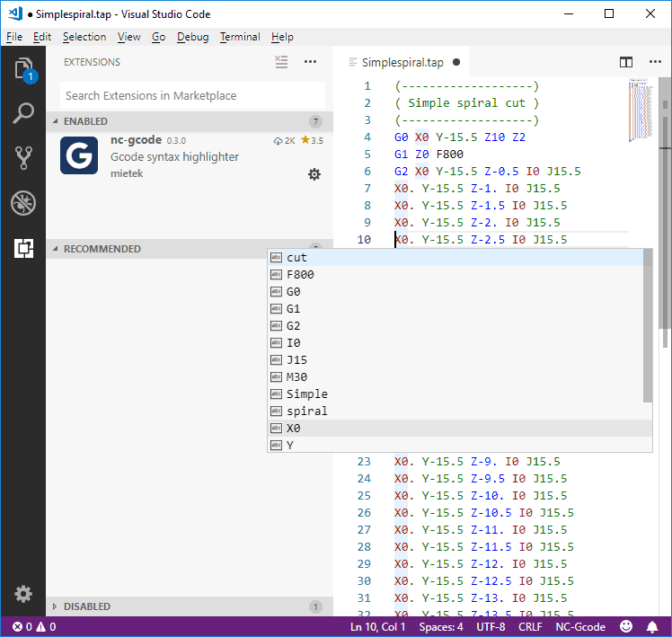Click the Visual Studio Code logo in title bar
Screen dimensions: 672x637
click(16, 13)
